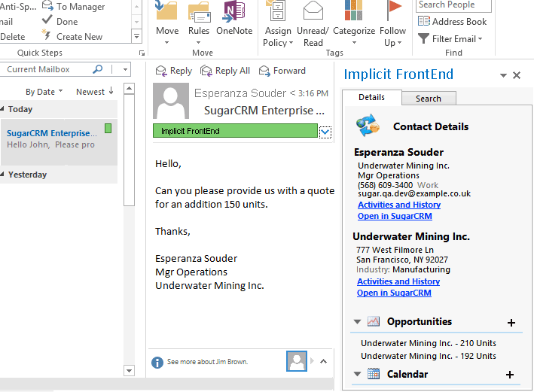534x392 pixels.
Task: Open the Address Book
Action: (x=452, y=21)
